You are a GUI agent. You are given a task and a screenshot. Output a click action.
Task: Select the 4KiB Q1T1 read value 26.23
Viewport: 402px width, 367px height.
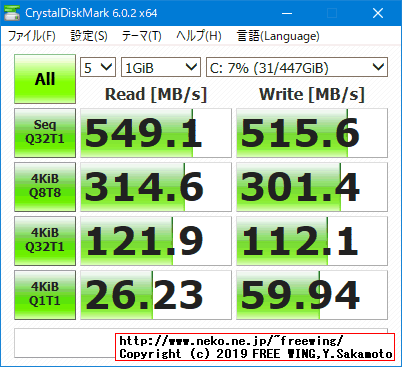click(156, 295)
